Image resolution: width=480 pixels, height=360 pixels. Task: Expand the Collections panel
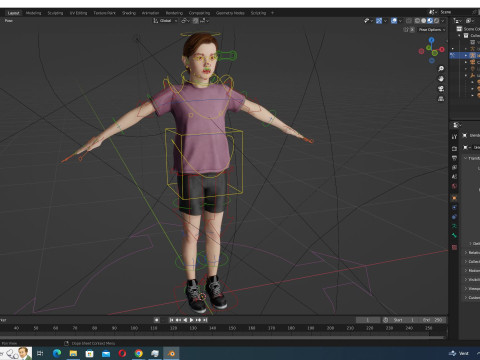tap(466, 262)
